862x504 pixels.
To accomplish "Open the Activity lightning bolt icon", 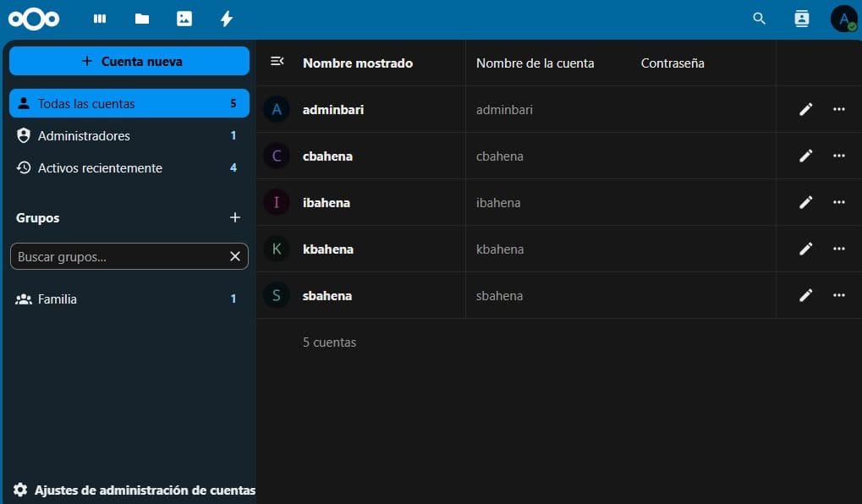I will coord(227,19).
